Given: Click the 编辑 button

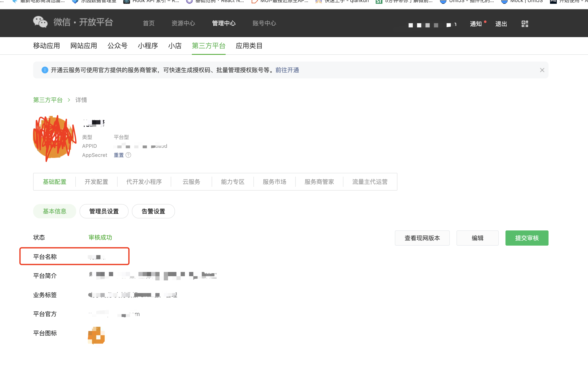Looking at the screenshot, I should click(477, 238).
